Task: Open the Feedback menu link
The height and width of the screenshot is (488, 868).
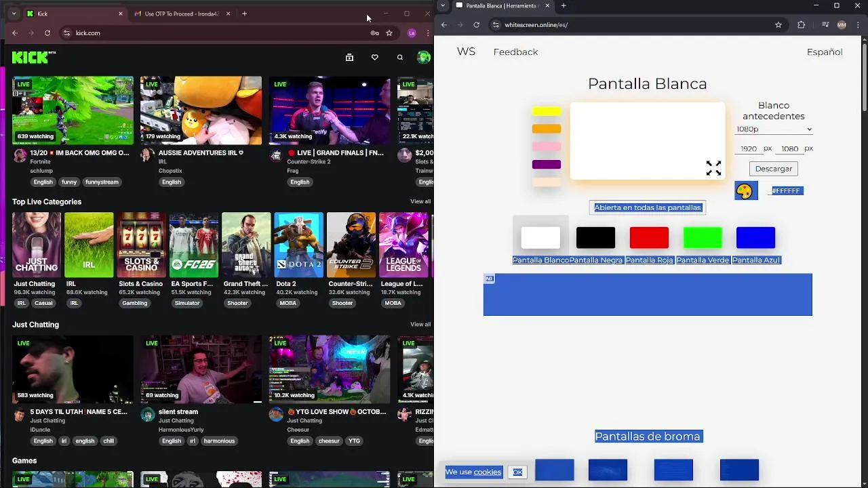Action: (x=515, y=52)
